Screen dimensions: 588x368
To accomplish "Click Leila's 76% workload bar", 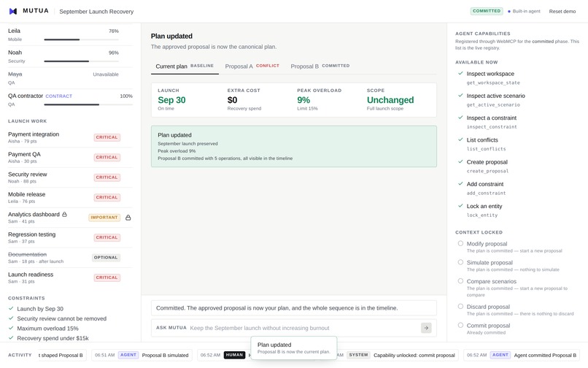I will (x=82, y=39).
